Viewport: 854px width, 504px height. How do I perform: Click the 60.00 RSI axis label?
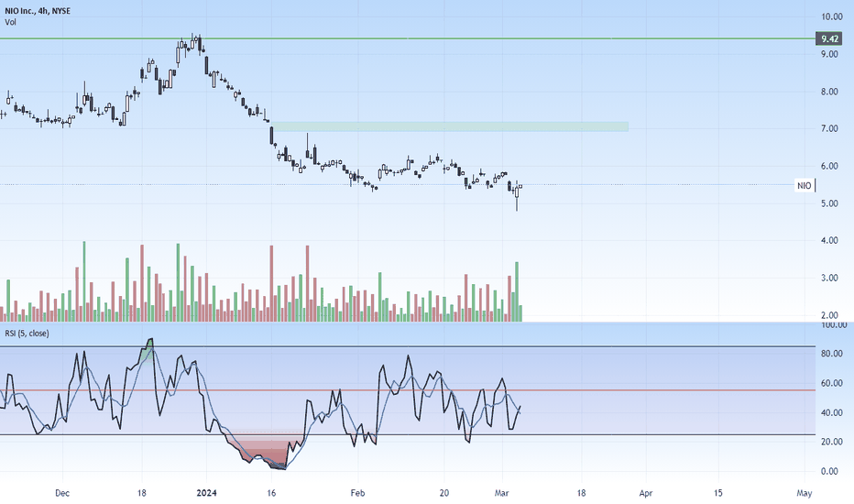point(832,383)
